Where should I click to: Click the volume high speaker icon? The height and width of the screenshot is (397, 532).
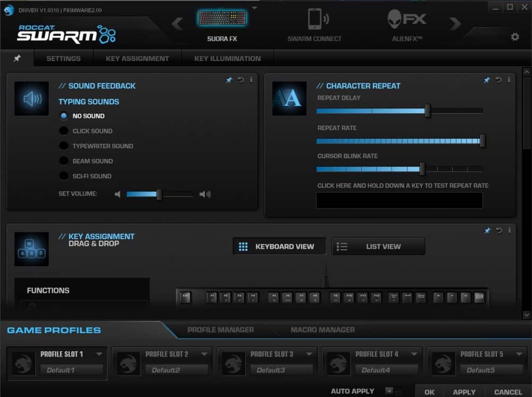(x=205, y=195)
